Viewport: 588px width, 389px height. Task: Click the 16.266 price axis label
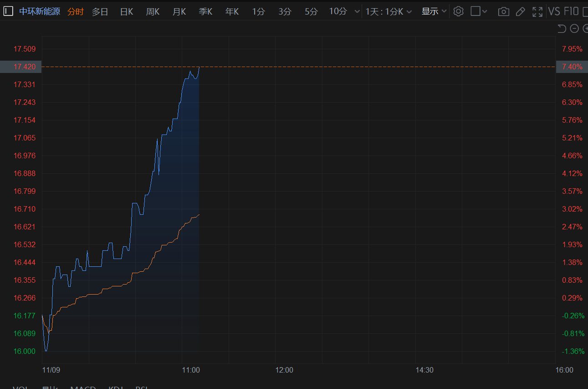click(25, 298)
